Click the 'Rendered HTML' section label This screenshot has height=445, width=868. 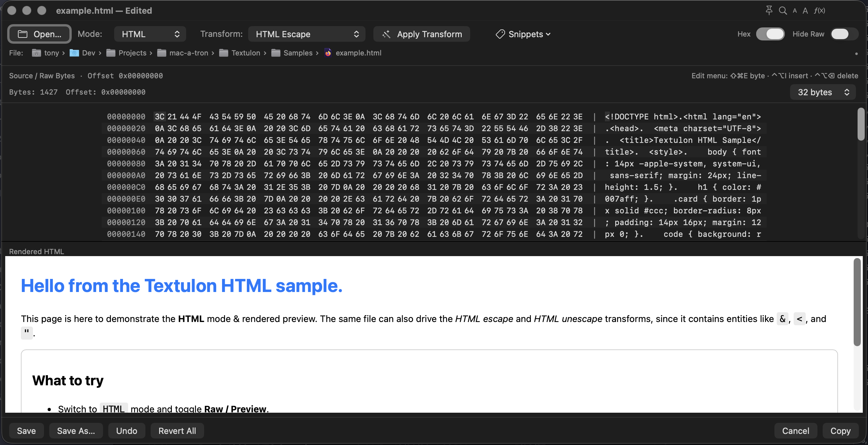pyautogui.click(x=37, y=252)
